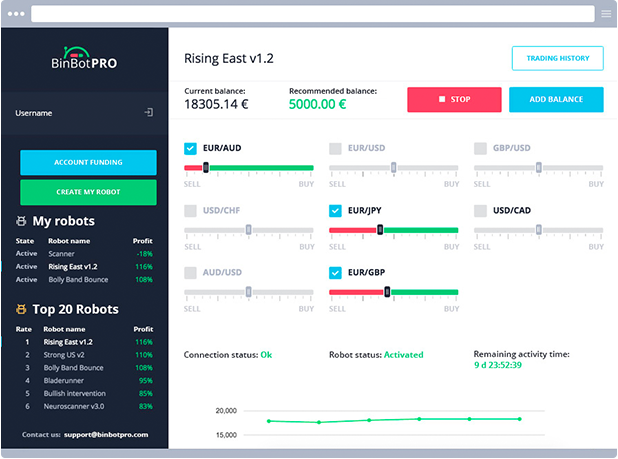This screenshot has width=618, height=459.
Task: Click the browser address bar
Action: [313, 14]
